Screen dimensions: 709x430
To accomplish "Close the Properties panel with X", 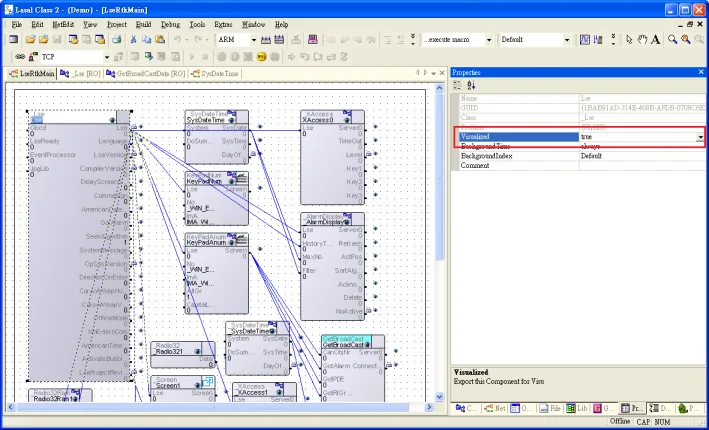I will (701, 72).
